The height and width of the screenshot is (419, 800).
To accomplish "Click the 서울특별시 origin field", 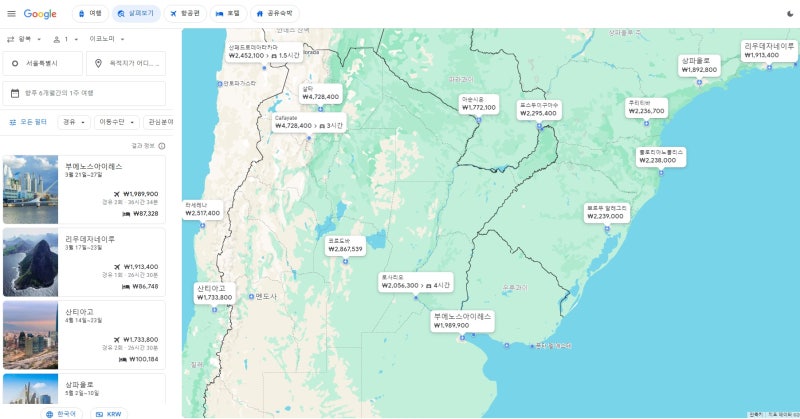I will (x=42, y=63).
